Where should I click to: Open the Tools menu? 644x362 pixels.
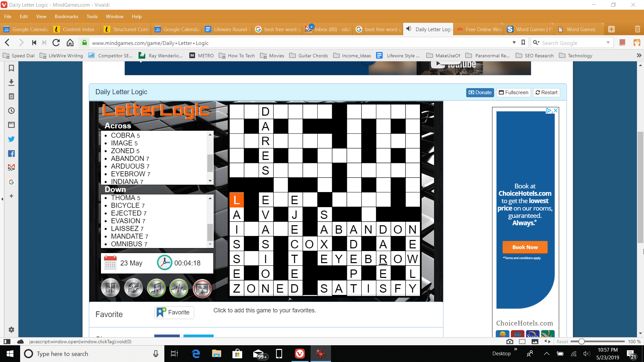tap(92, 16)
